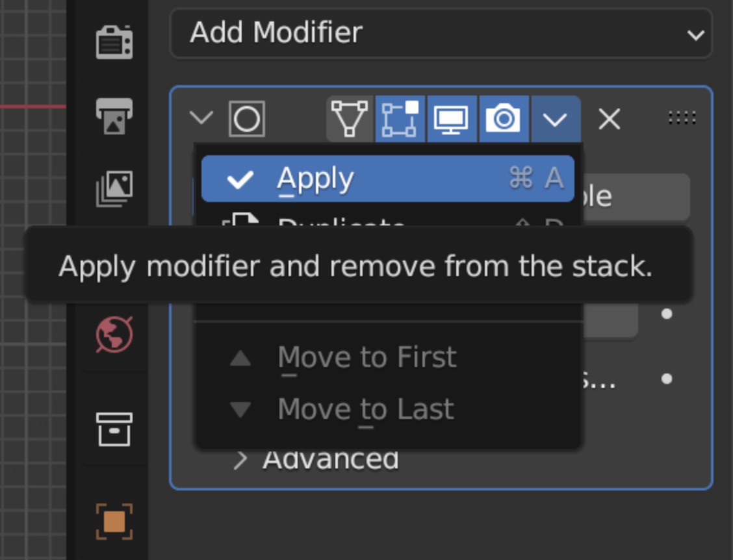The image size is (733, 560).
Task: Grab the modifier panel drag handle
Action: (682, 118)
